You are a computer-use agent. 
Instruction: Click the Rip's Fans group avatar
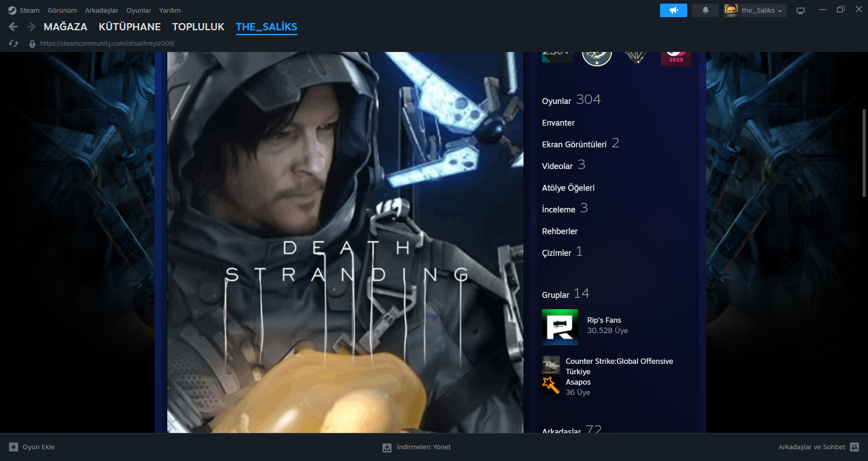560,327
